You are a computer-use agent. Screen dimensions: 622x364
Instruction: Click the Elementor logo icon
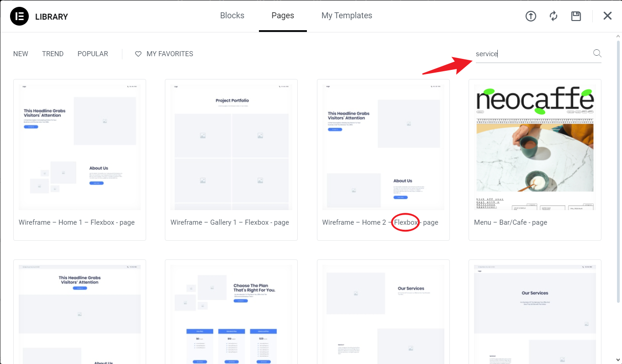coord(19,16)
